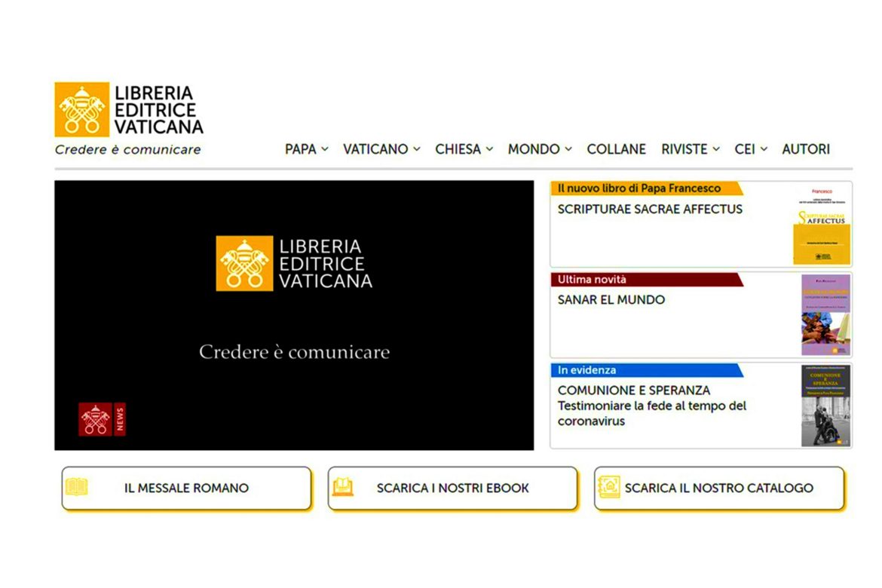Expand the VATICANO menu chevron
Viewport: 882px width, 588px height.
pos(417,149)
